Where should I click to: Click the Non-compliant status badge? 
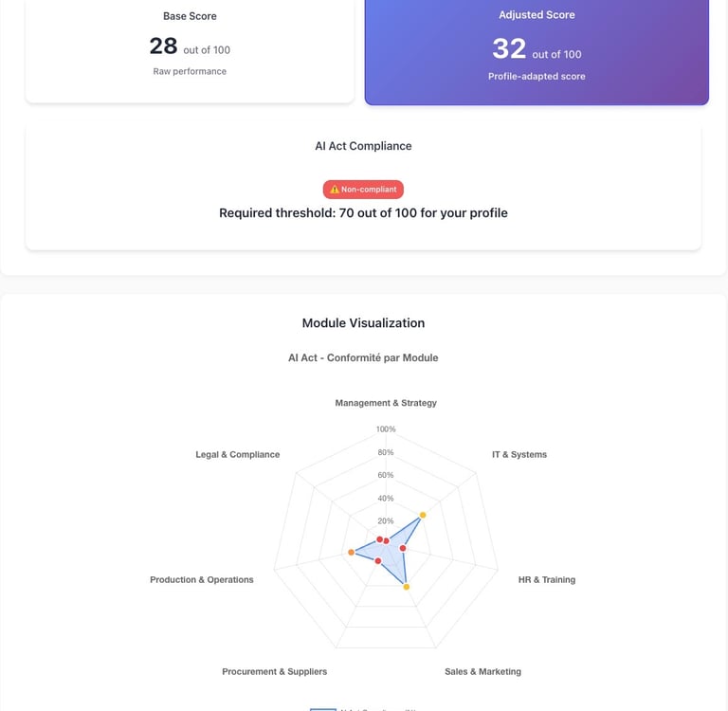click(x=363, y=190)
